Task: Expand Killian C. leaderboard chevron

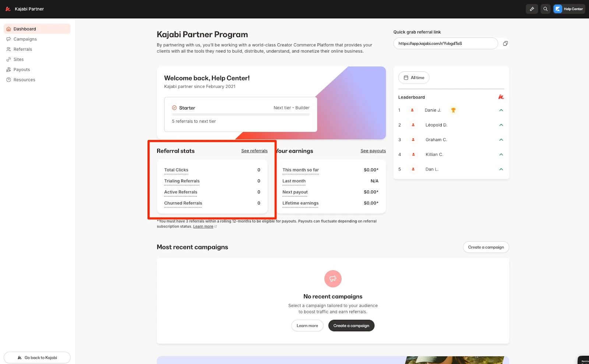Action: click(x=501, y=154)
